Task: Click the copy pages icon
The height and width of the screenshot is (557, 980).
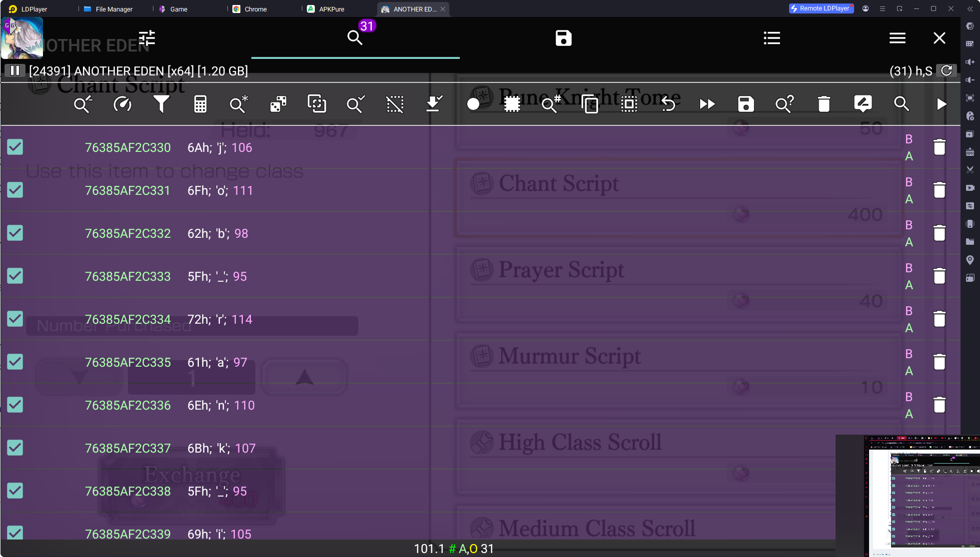Action: click(590, 104)
